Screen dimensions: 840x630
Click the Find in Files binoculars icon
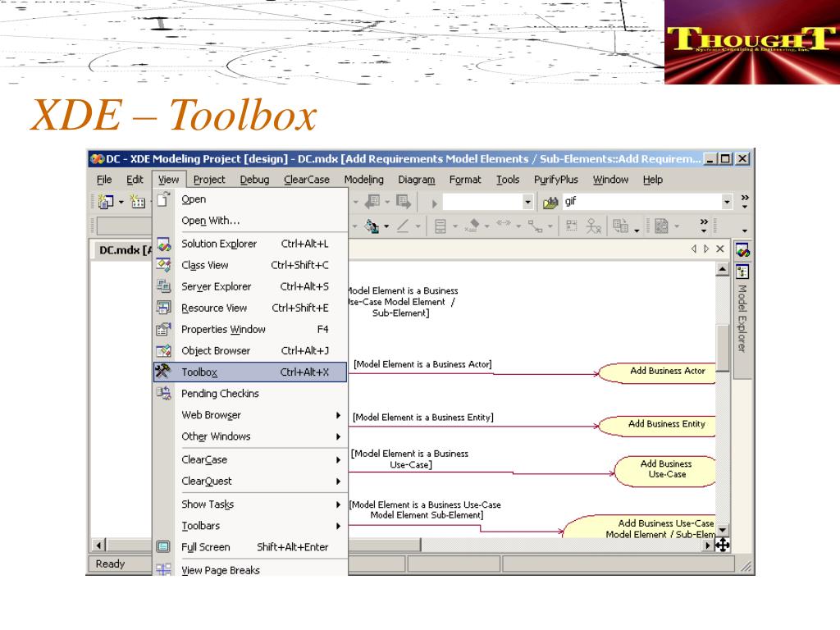pyautogui.click(x=550, y=203)
